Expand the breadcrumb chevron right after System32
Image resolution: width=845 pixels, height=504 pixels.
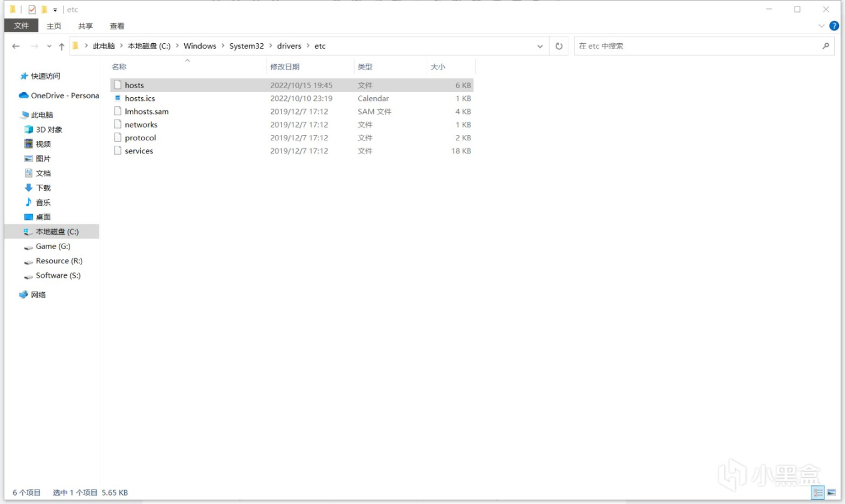(271, 46)
